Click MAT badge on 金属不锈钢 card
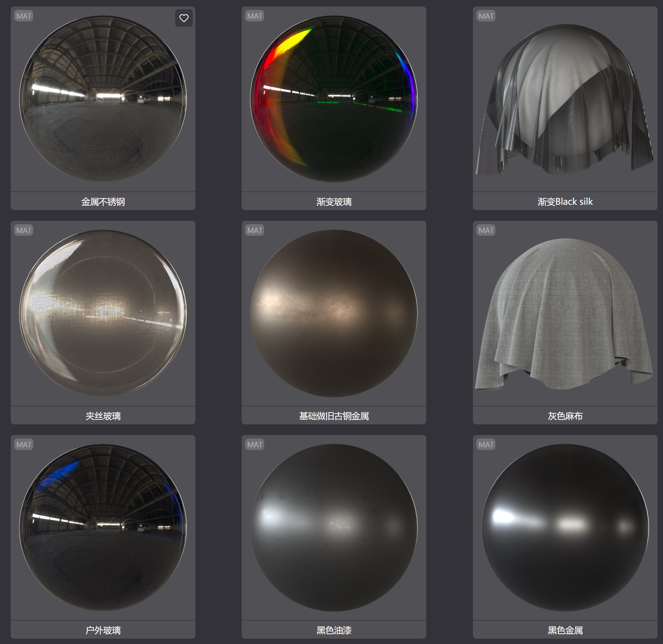Viewport: 663px width, 644px height. (24, 16)
